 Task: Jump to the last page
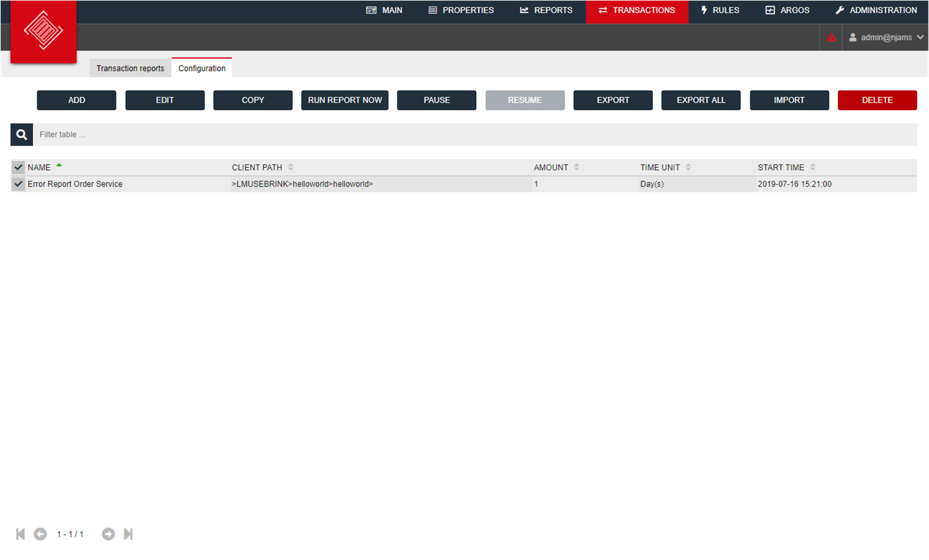click(128, 534)
